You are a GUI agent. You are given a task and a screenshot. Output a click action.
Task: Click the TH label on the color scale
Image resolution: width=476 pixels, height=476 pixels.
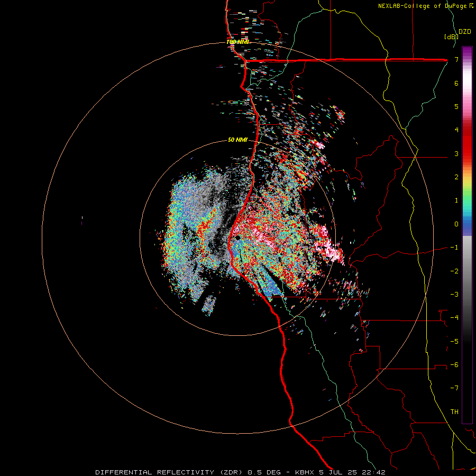454,412
